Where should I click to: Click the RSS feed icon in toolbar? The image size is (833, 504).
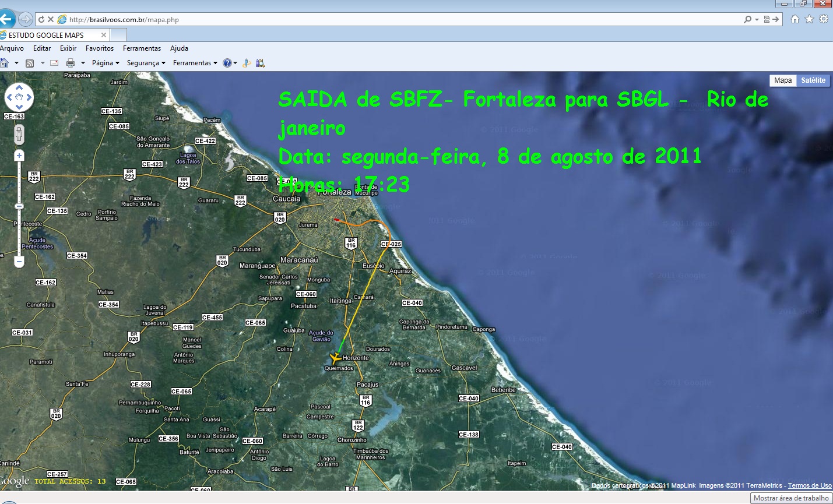29,62
